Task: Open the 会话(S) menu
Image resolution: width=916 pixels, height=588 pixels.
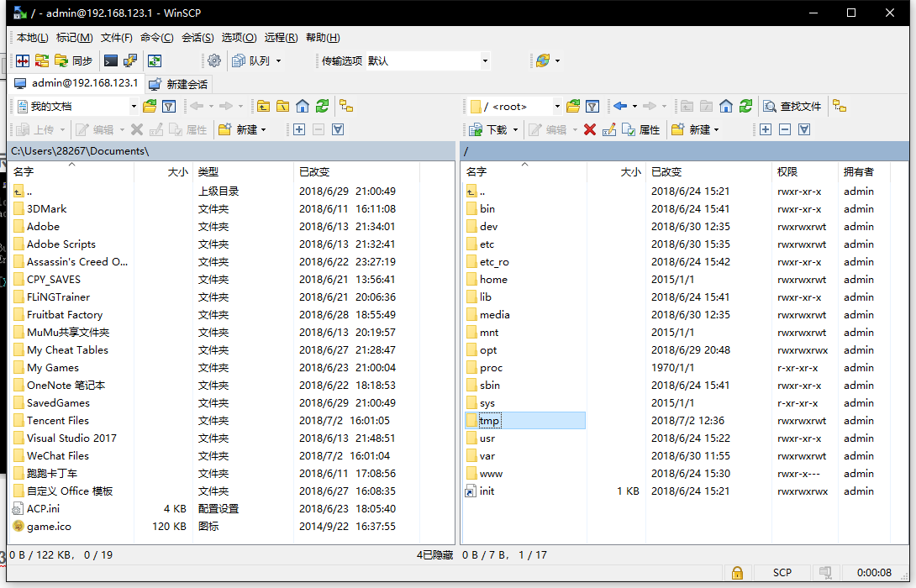Action: coord(197,37)
